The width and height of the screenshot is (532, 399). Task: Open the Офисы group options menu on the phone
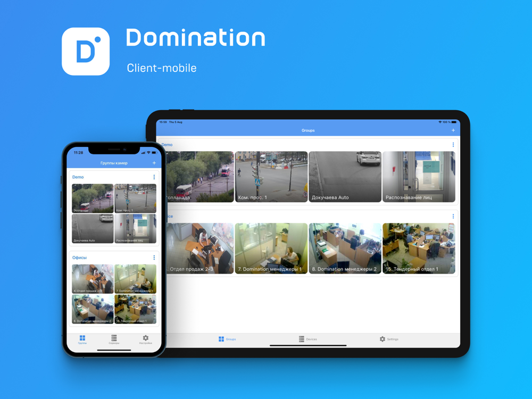pyautogui.click(x=154, y=257)
